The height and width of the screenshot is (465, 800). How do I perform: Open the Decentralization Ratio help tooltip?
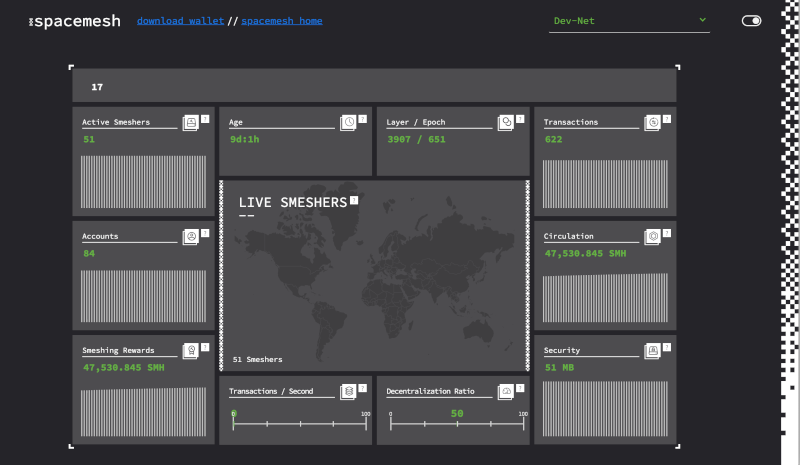click(520, 388)
